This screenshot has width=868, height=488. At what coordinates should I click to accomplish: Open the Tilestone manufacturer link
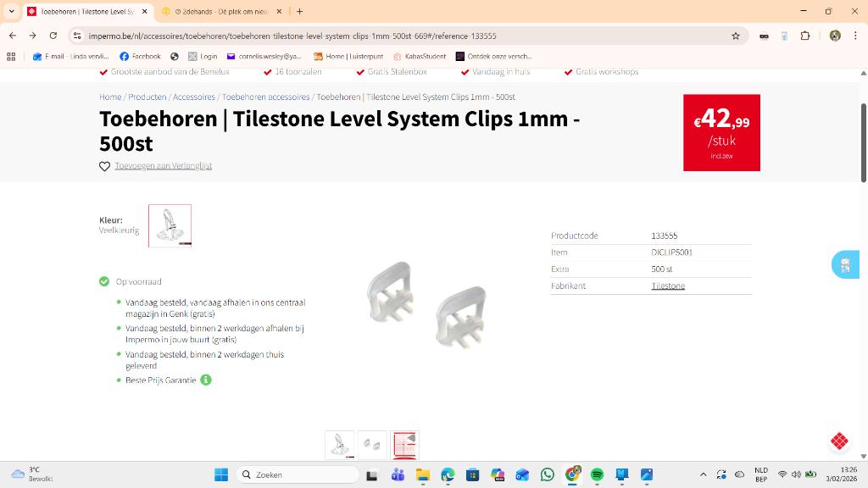668,286
